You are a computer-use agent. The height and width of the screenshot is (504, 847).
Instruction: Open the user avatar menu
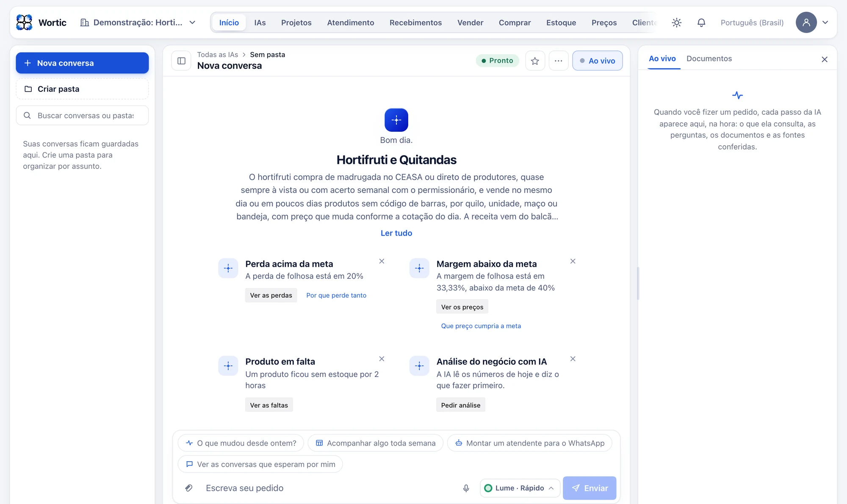pyautogui.click(x=806, y=22)
